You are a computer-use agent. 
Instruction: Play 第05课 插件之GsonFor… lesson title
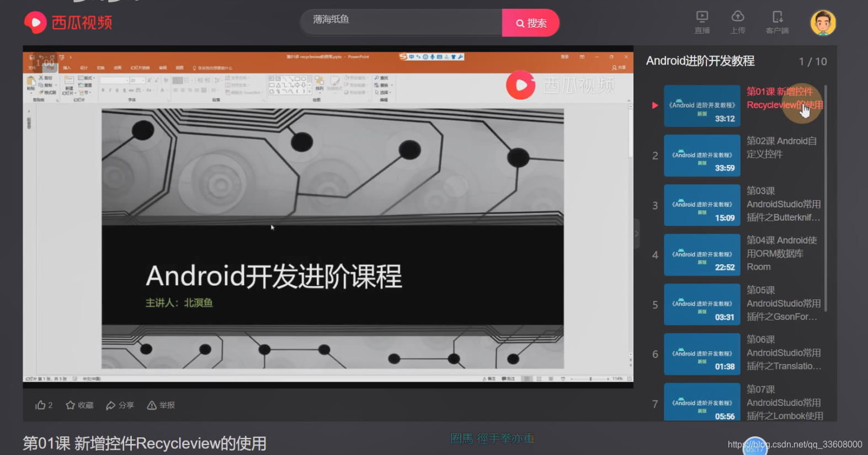(x=784, y=303)
